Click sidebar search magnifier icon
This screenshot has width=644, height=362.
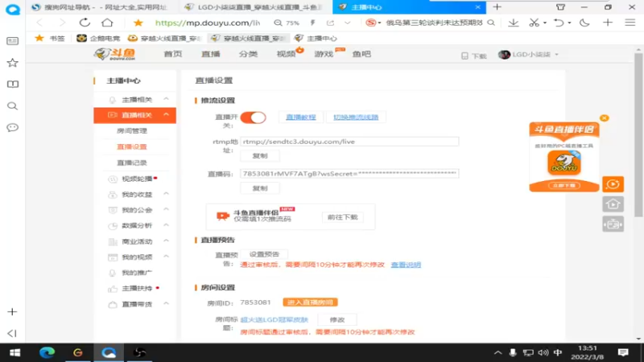(13, 106)
